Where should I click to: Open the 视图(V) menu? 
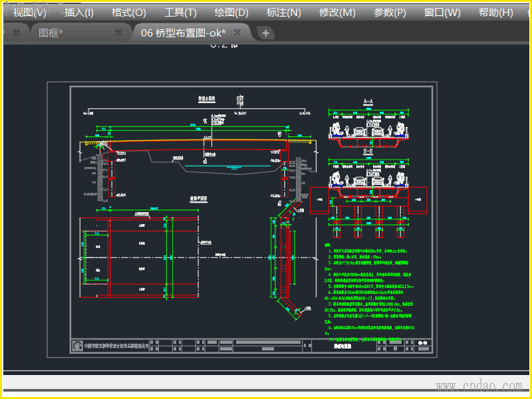click(x=30, y=13)
